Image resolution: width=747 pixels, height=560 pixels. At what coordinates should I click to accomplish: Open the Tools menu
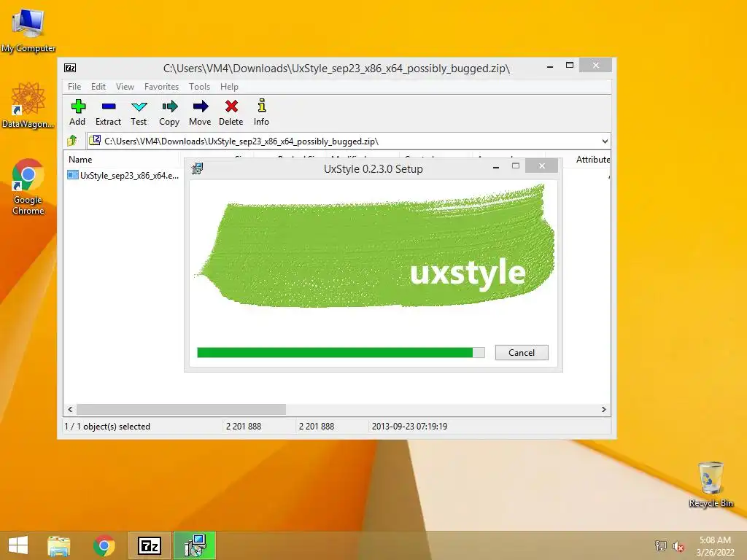199,87
